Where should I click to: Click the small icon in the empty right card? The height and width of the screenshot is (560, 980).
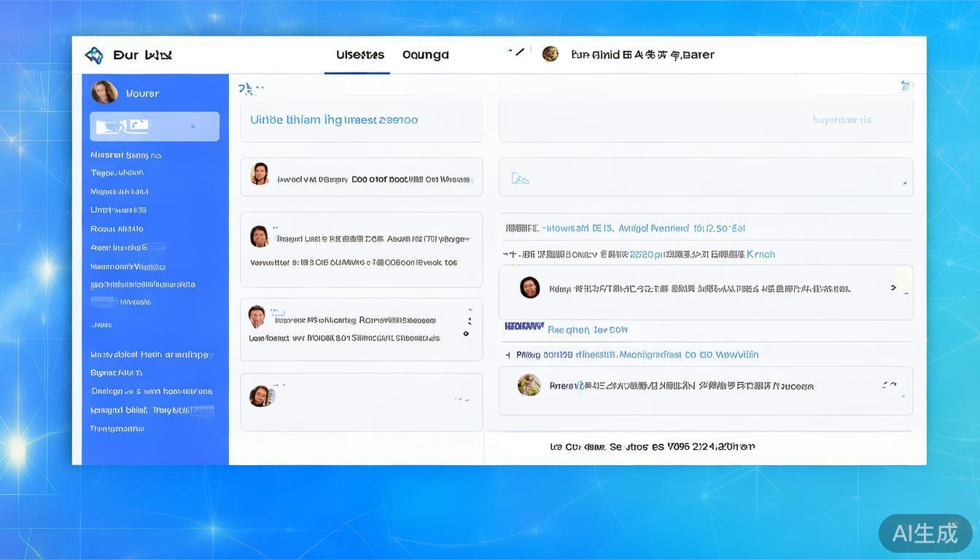tap(520, 178)
